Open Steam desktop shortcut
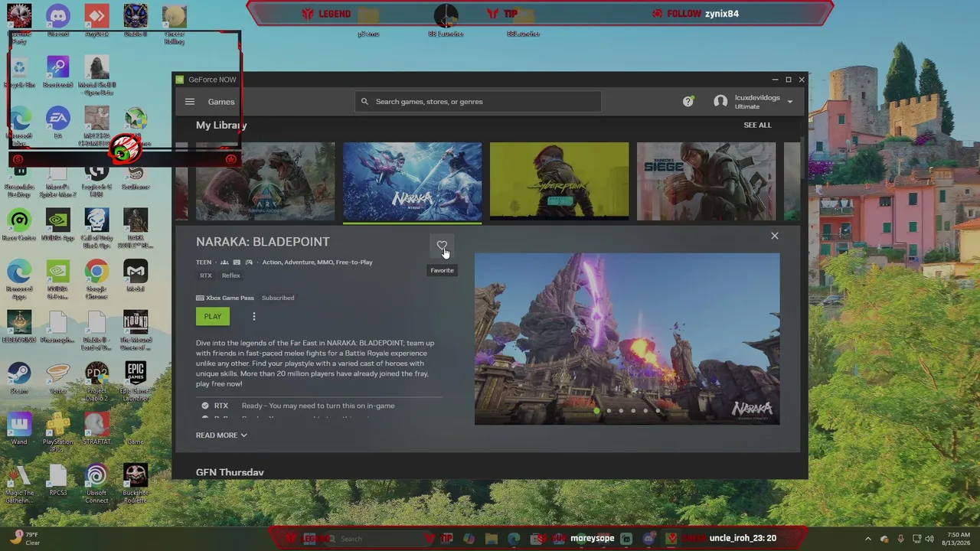This screenshot has width=980, height=551. pos(19,379)
